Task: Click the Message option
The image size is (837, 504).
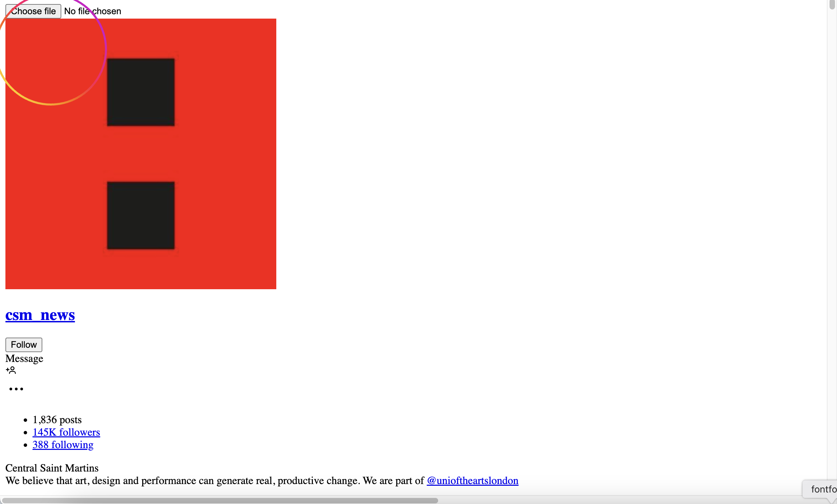Action: pyautogui.click(x=24, y=358)
